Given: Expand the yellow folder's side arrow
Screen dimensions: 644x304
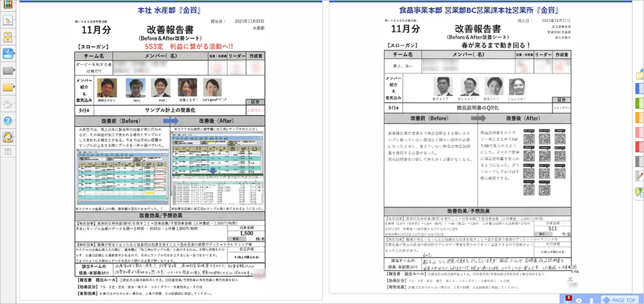Looking at the screenshot, I should click(15, 87).
